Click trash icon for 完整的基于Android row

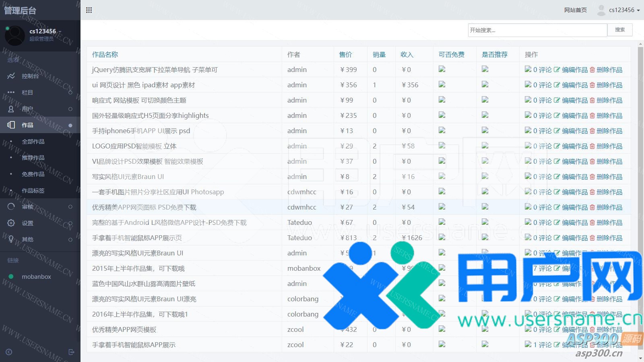(592, 222)
